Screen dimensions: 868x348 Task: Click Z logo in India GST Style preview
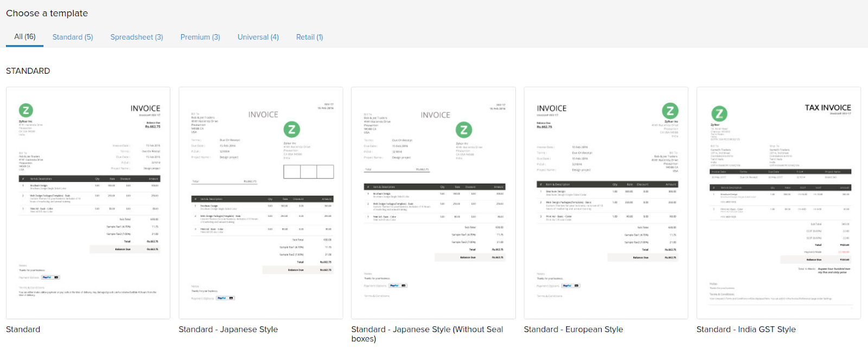719,114
